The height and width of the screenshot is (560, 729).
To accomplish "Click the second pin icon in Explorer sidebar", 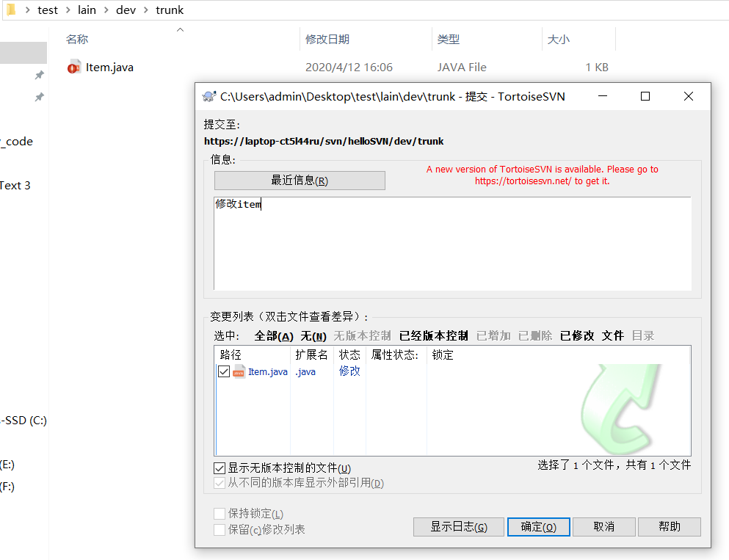I will tap(40, 97).
